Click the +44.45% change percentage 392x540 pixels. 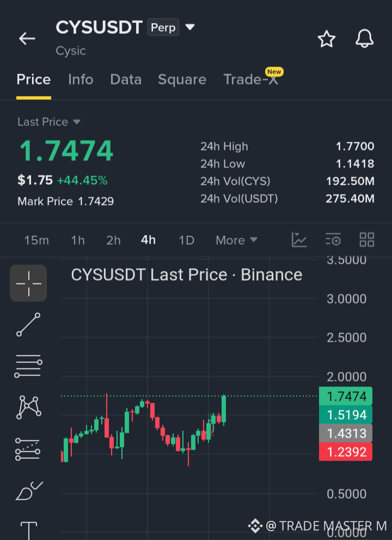click(82, 180)
